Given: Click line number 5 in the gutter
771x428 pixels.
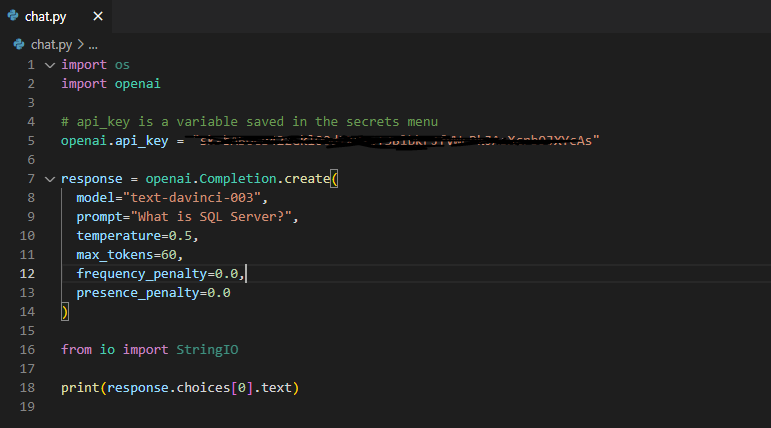Looking at the screenshot, I should pos(31,141).
